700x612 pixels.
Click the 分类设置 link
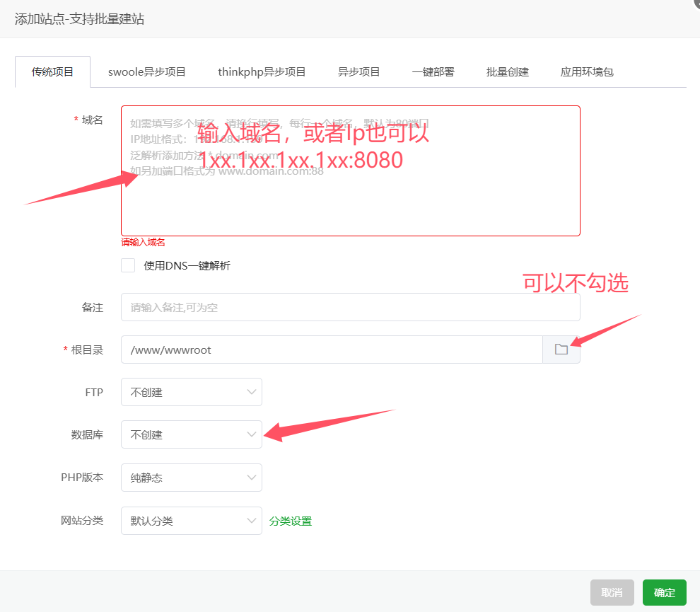coord(291,521)
